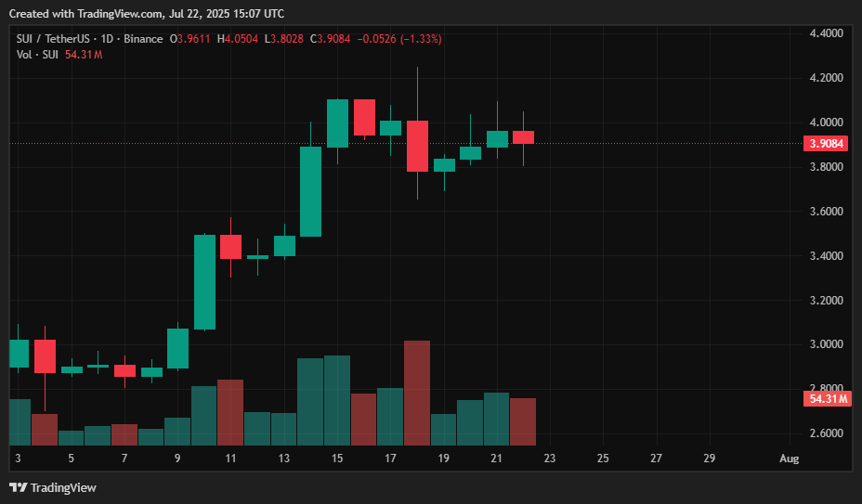Click the red 54.31M volume tag

[827, 399]
